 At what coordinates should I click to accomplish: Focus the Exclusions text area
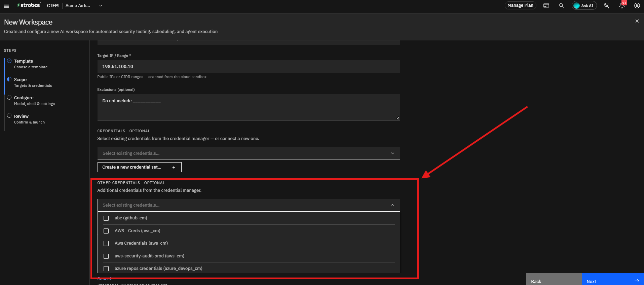[x=249, y=107]
